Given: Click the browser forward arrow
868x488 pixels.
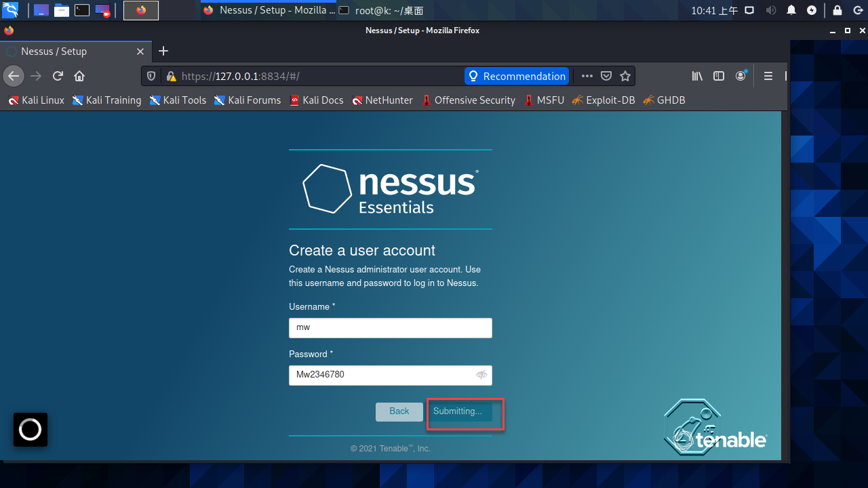Looking at the screenshot, I should (x=36, y=76).
